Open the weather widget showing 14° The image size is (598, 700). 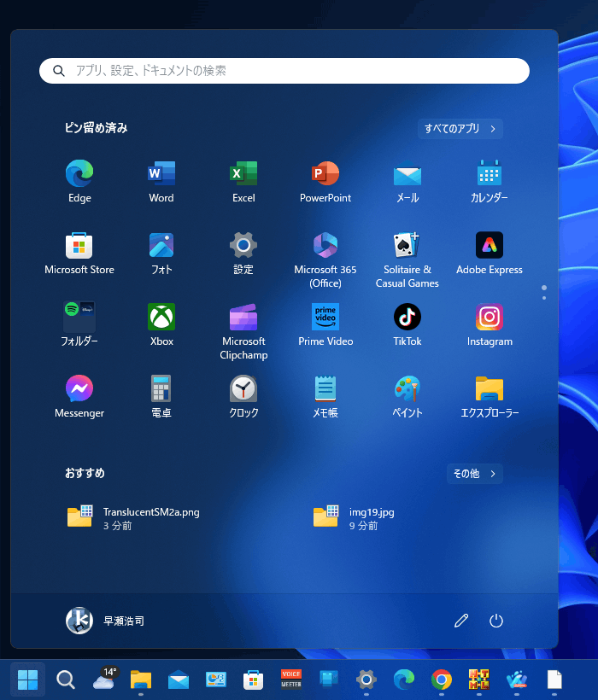(x=104, y=679)
